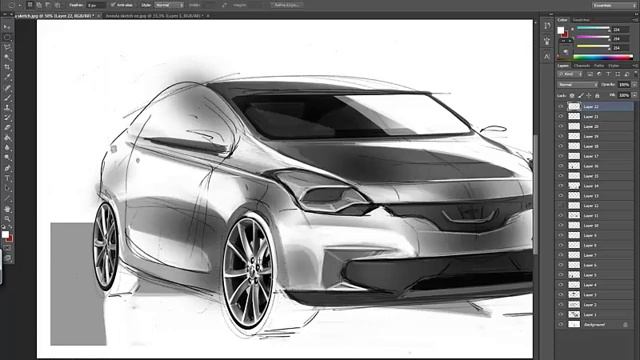This screenshot has width=640, height=360.
Task: Lock image pixels brush icon
Action: (x=580, y=96)
